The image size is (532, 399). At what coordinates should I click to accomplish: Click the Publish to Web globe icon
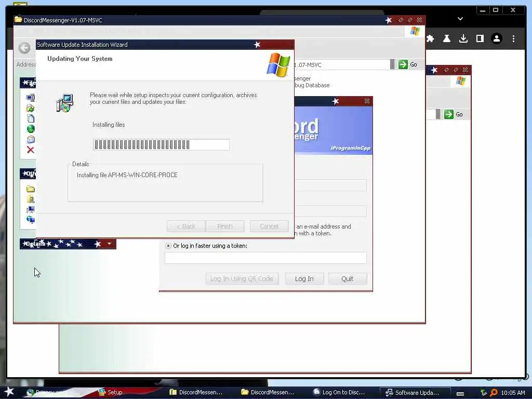coord(31,129)
